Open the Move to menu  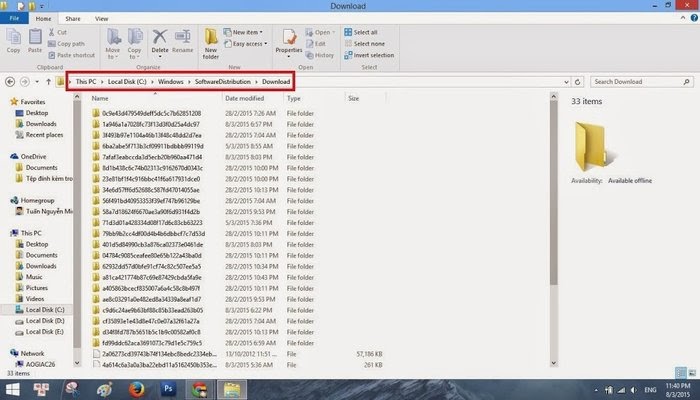click(x=113, y=44)
